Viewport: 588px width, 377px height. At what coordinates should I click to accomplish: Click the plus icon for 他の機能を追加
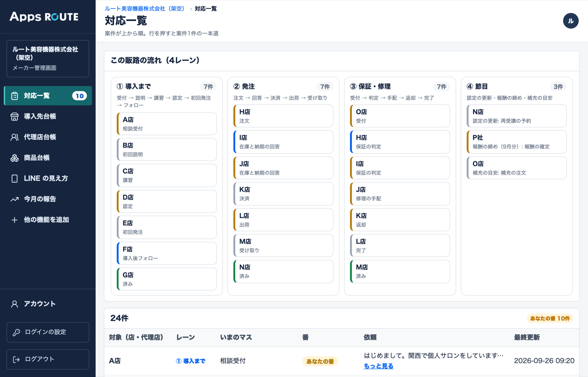(15, 219)
